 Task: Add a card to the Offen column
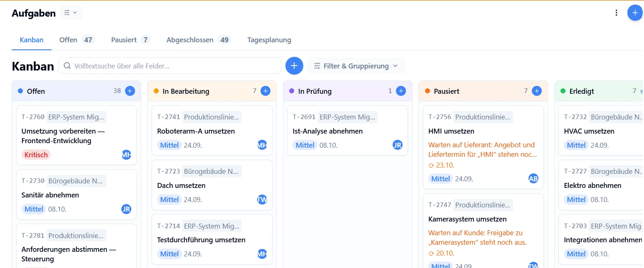click(x=130, y=91)
